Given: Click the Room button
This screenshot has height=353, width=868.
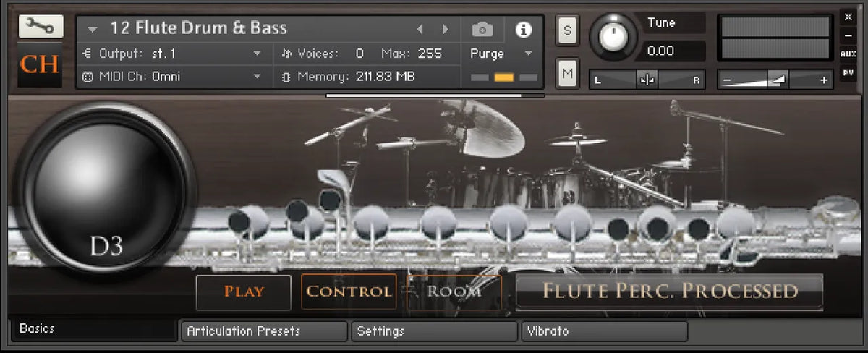Looking at the screenshot, I should 454,292.
